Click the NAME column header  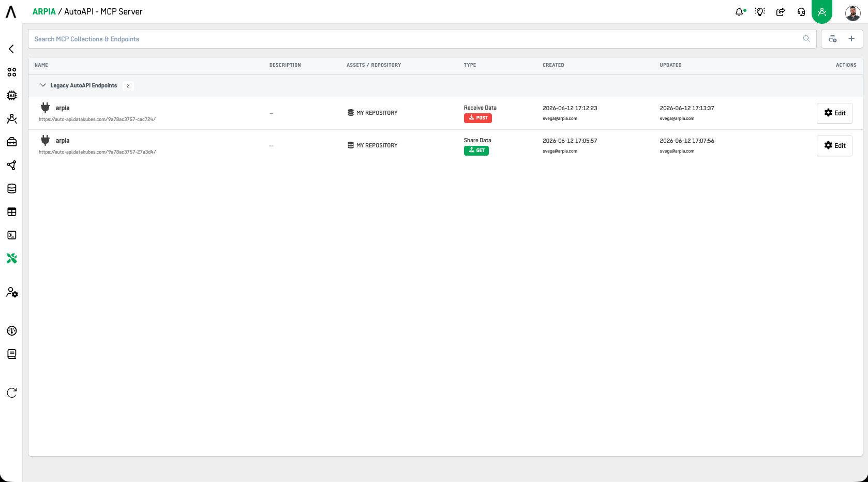click(x=41, y=65)
